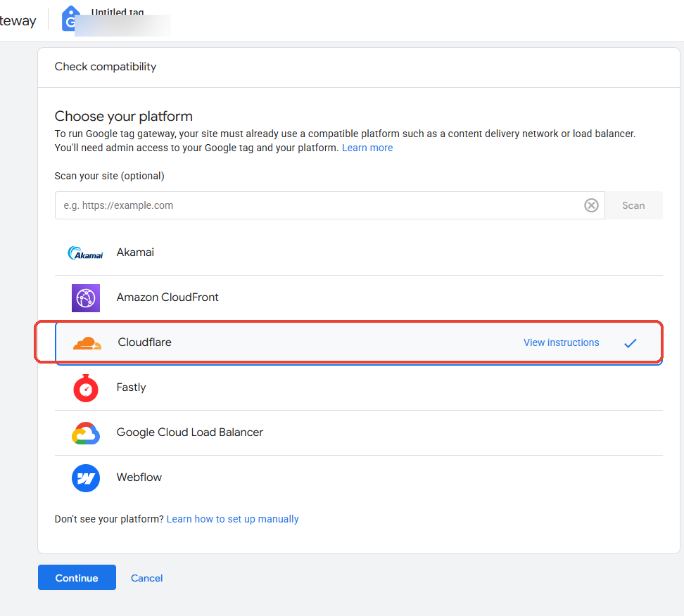Open Learn how to set up manually
684x616 pixels.
(232, 519)
